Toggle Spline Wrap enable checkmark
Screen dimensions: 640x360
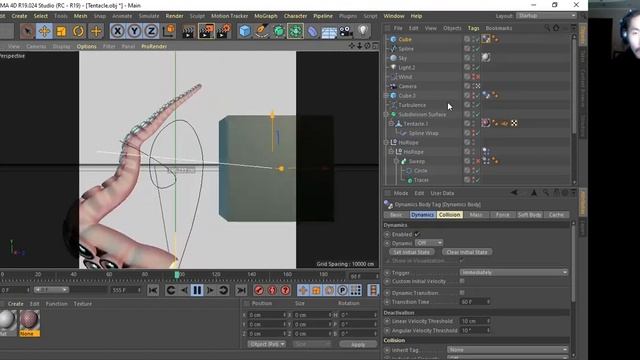477,133
